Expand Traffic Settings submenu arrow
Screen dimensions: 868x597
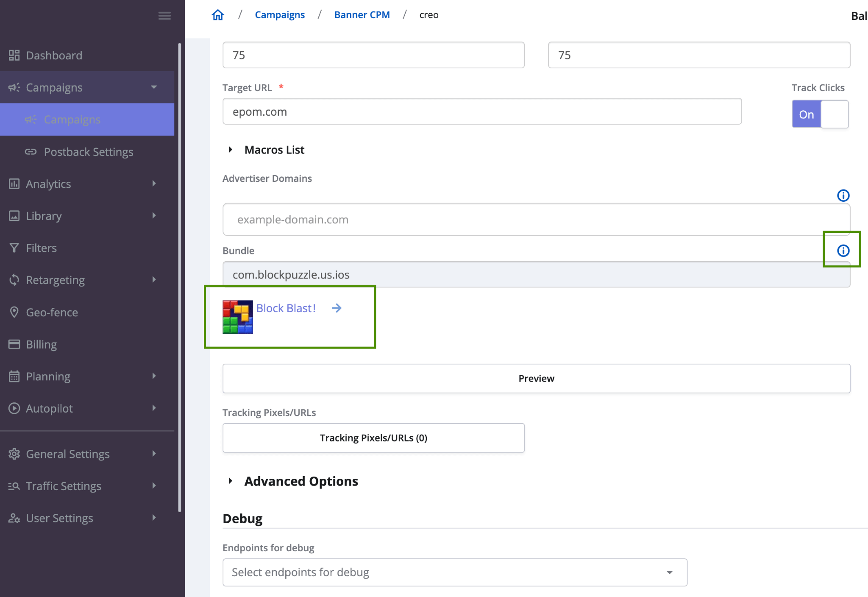tap(154, 485)
